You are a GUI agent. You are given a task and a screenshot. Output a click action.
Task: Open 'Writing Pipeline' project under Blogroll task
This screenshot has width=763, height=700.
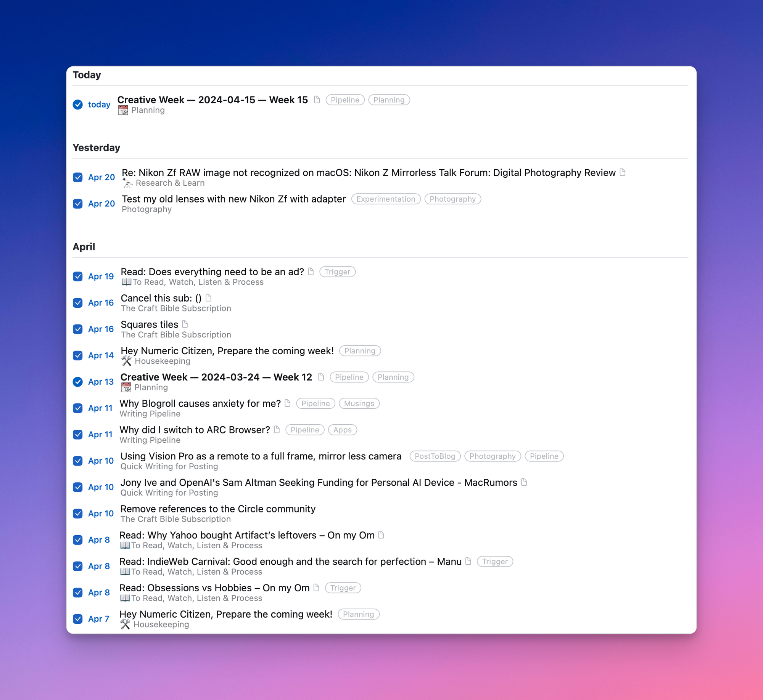[x=150, y=414]
